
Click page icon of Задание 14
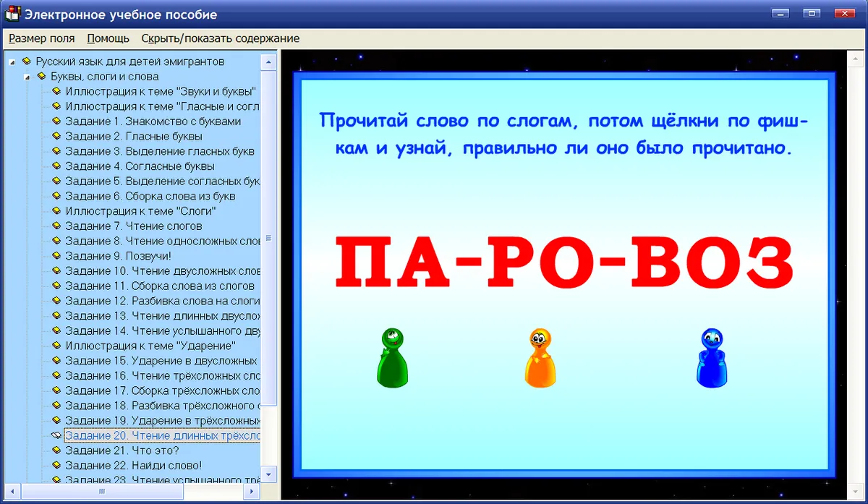56,330
